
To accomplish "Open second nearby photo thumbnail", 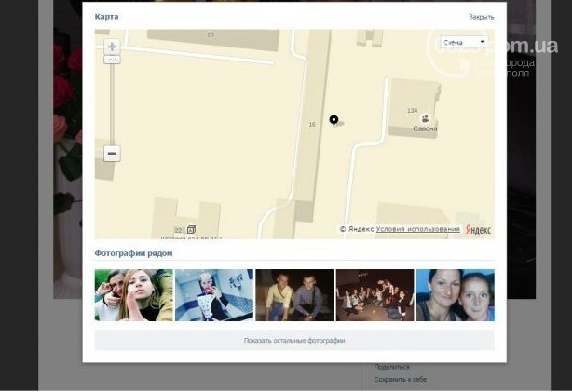I will coord(213,295).
